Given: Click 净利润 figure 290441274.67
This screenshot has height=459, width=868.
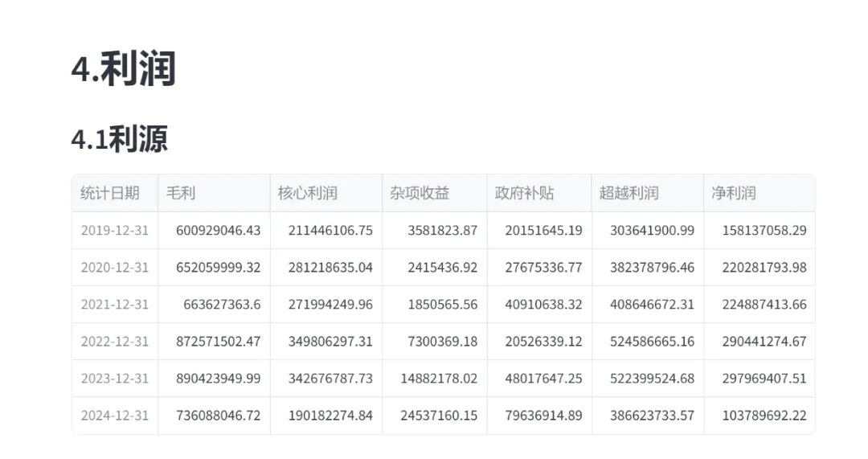Looking at the screenshot, I should (x=759, y=342).
